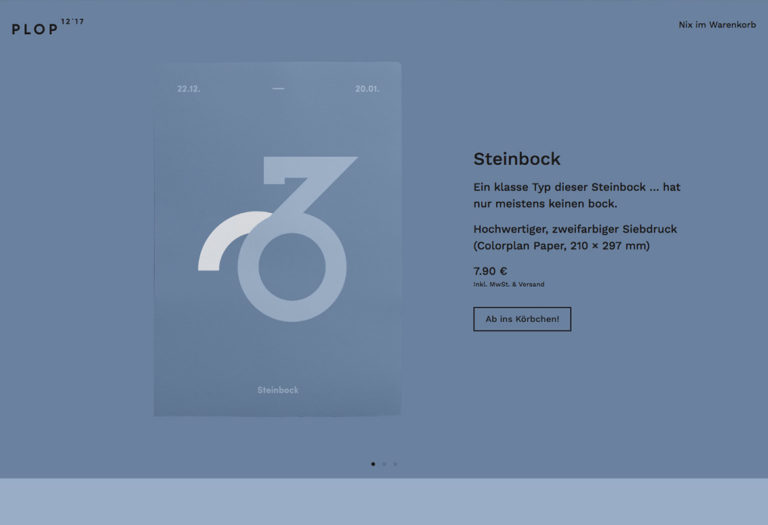Click the PLOP 12'17 logo
768x525 pixels.
(x=48, y=27)
